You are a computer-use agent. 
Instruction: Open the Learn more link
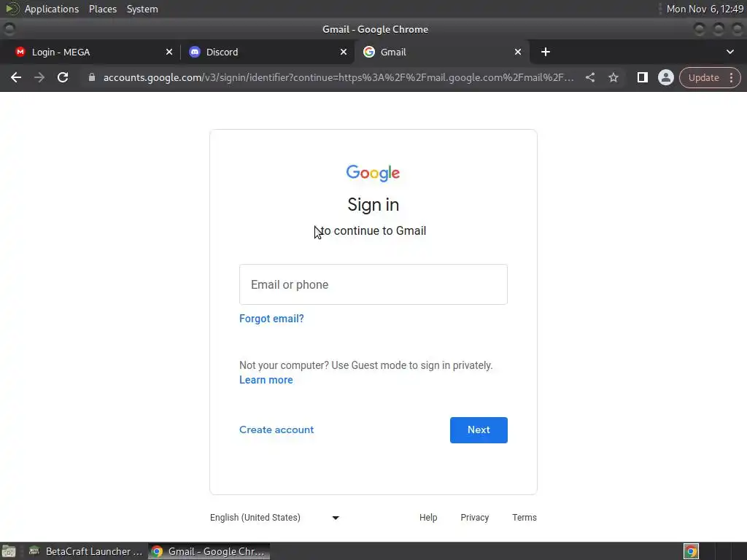tap(266, 380)
